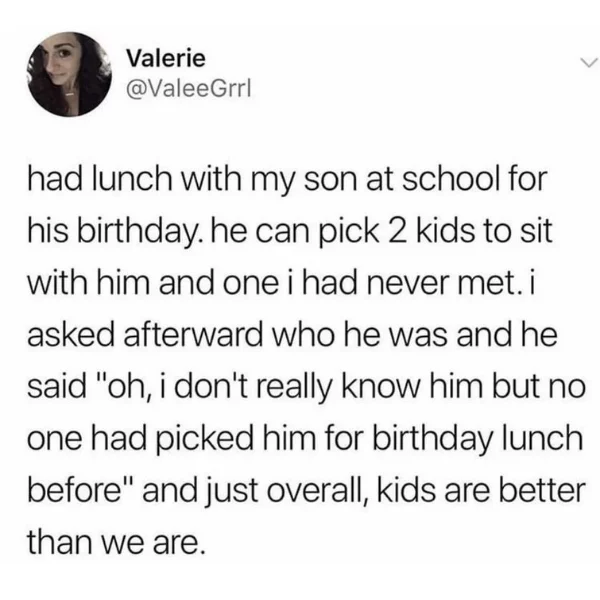Click the word "son" in the first line
This screenshot has height=600, width=600.
(332, 178)
